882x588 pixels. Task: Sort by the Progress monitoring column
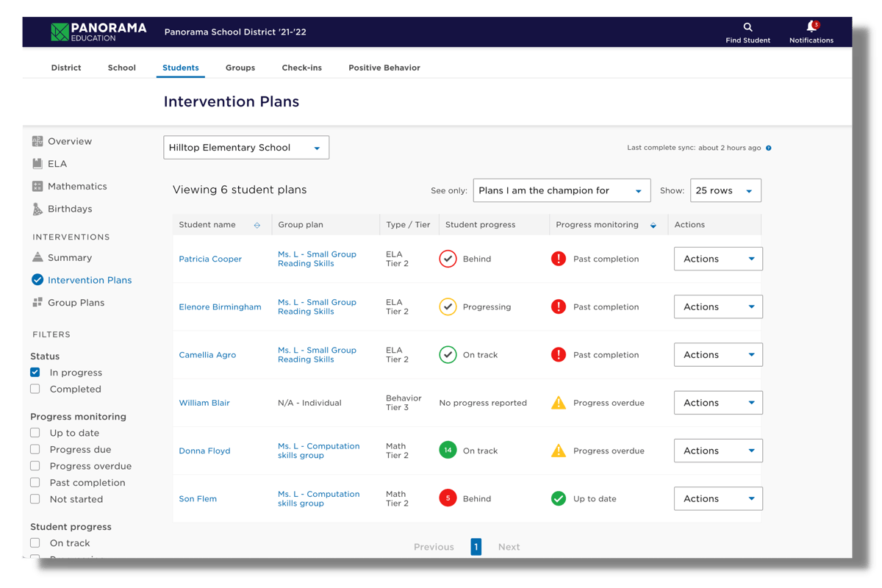tap(652, 224)
